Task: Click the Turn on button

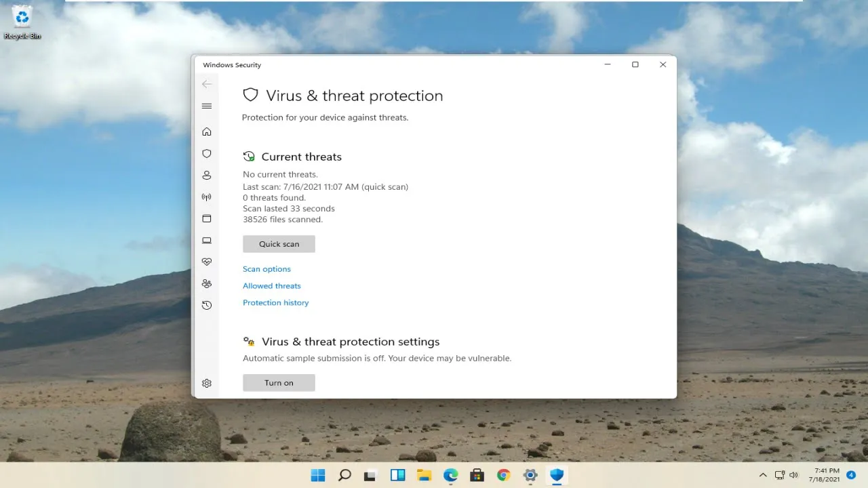Action: 279,383
